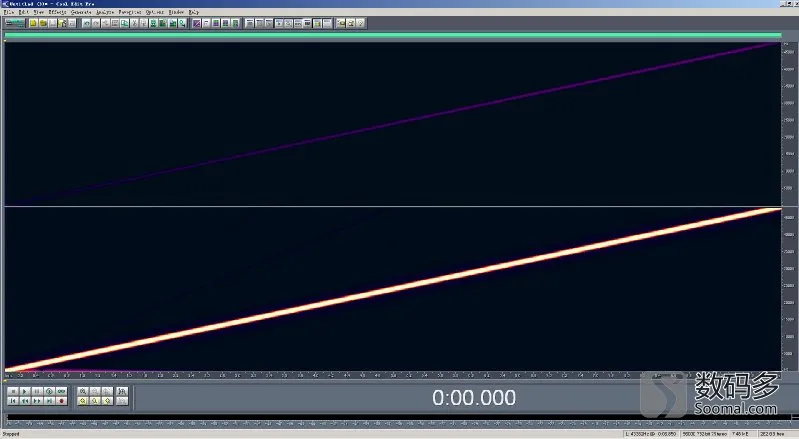Start playback with the Play button
Image resolution: width=799 pixels, height=439 pixels.
25,392
